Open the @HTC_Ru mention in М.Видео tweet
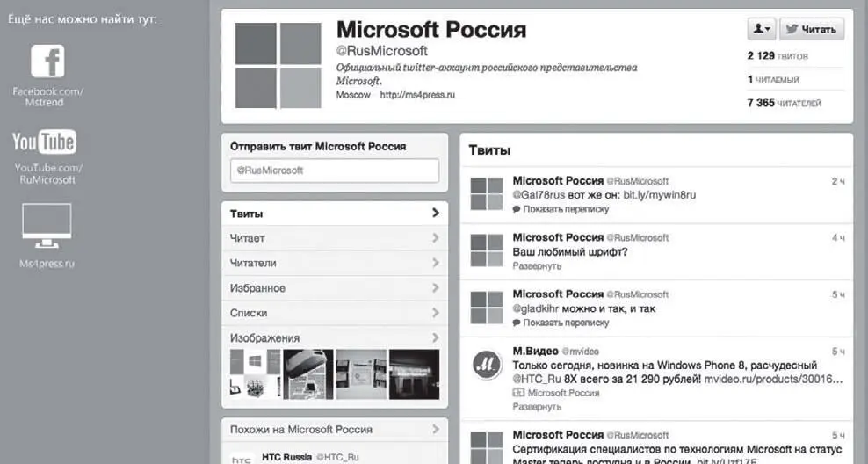This screenshot has width=868, height=464. pos(537,380)
